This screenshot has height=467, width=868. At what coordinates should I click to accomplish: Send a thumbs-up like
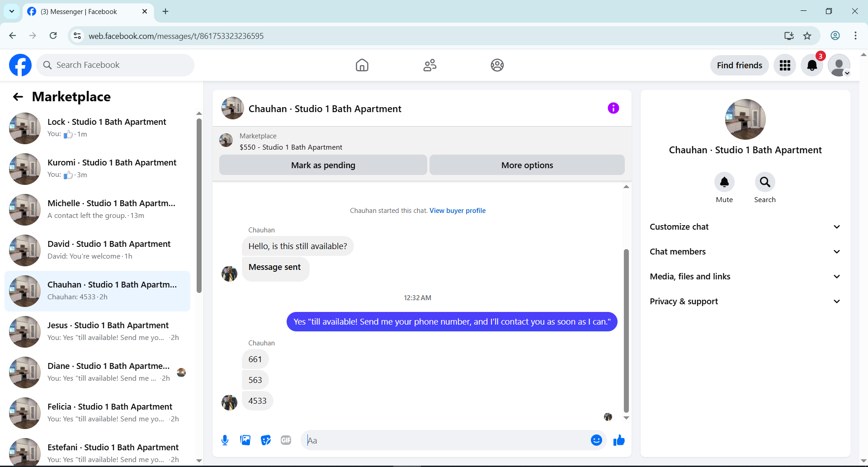pyautogui.click(x=619, y=440)
